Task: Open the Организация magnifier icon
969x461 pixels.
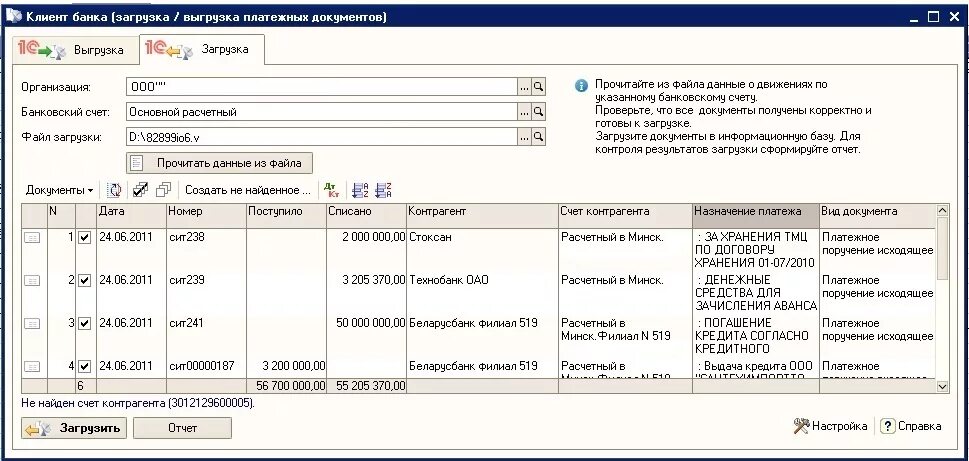Action: 539,87
